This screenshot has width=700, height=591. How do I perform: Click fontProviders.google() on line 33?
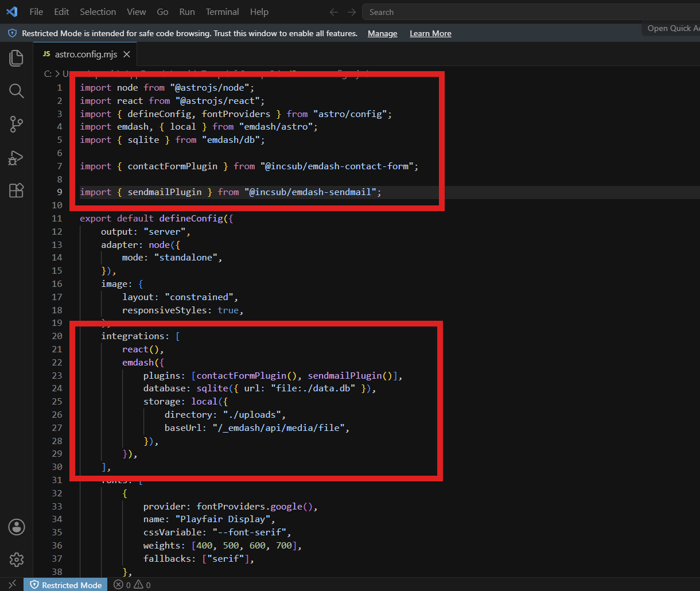[254, 507]
